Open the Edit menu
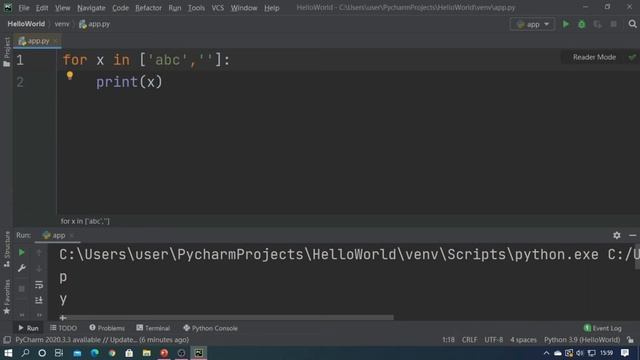Viewport: 640px width, 360px height. [x=42, y=8]
